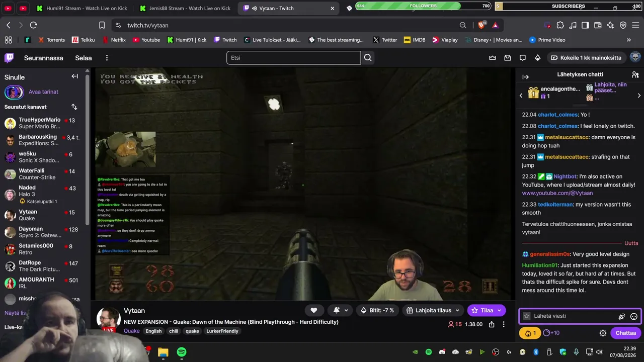Open the get Bits diamond icon
Viewport: 644px width, 362px height.
538,58
